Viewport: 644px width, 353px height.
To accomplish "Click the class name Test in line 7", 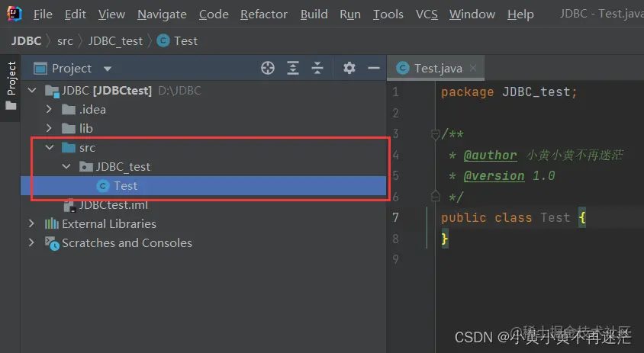I will click(555, 217).
